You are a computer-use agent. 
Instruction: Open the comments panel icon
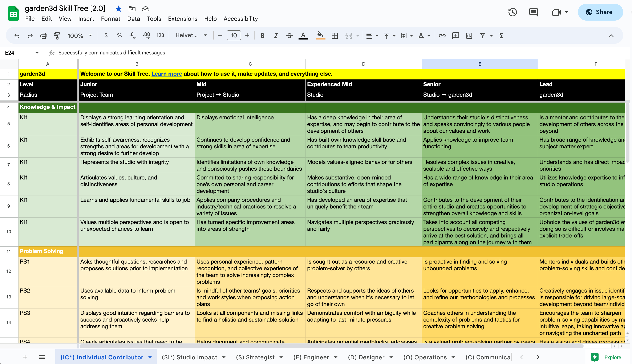(x=533, y=12)
